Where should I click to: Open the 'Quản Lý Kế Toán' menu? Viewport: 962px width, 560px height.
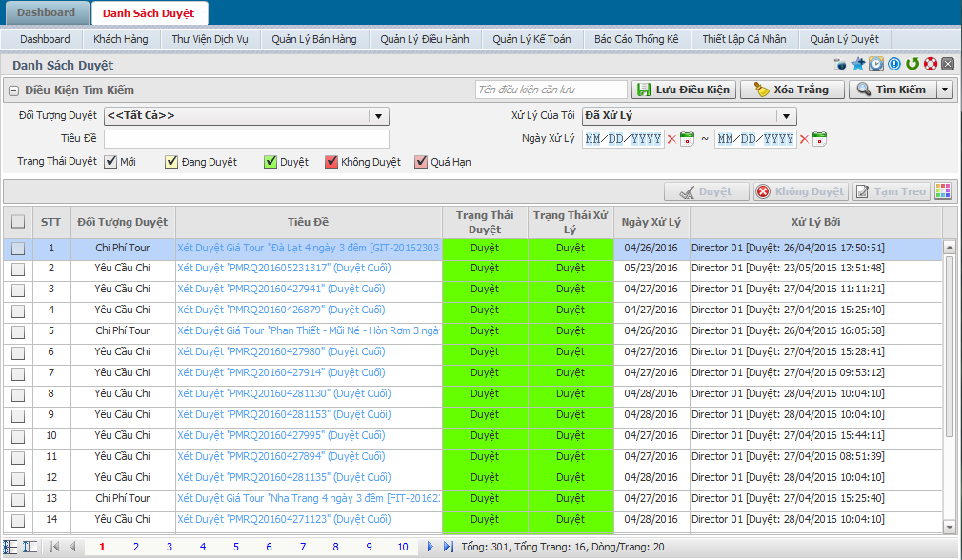click(x=531, y=39)
